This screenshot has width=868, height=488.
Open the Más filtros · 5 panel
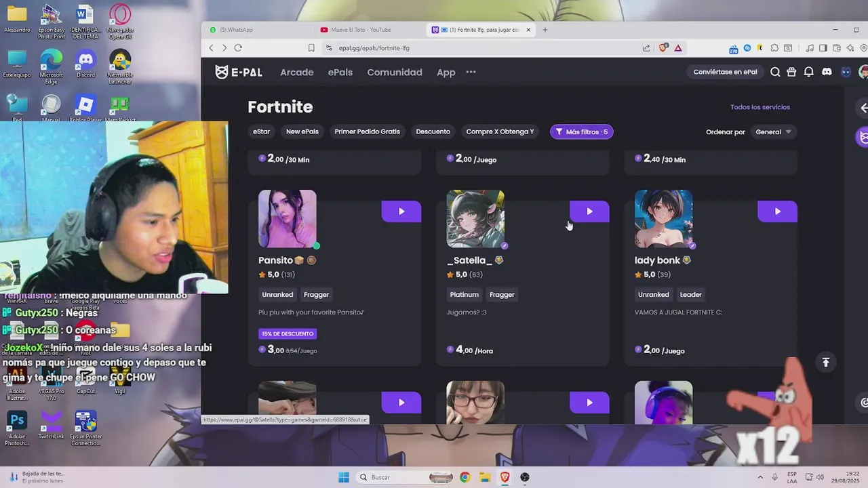pyautogui.click(x=582, y=131)
